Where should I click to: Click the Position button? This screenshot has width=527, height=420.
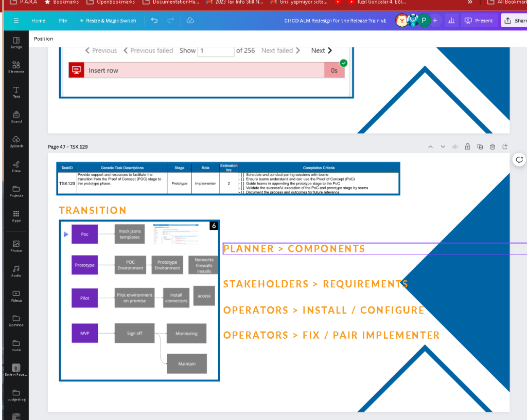pyautogui.click(x=43, y=39)
